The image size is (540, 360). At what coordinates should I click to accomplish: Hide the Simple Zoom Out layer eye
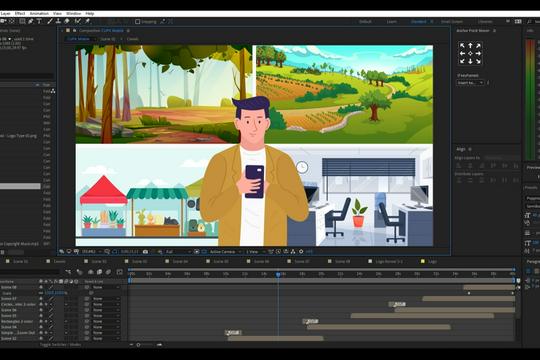pyautogui.click(x=41, y=333)
